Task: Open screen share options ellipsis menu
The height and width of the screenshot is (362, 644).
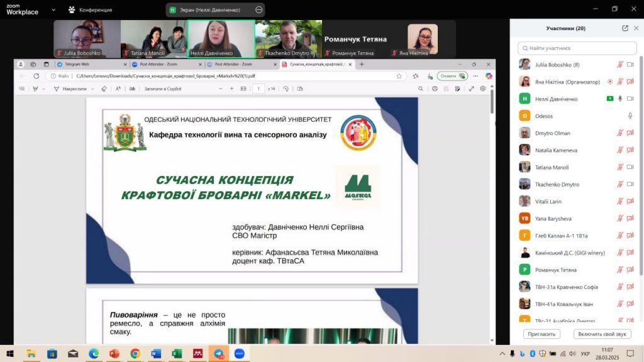Action: point(258,9)
